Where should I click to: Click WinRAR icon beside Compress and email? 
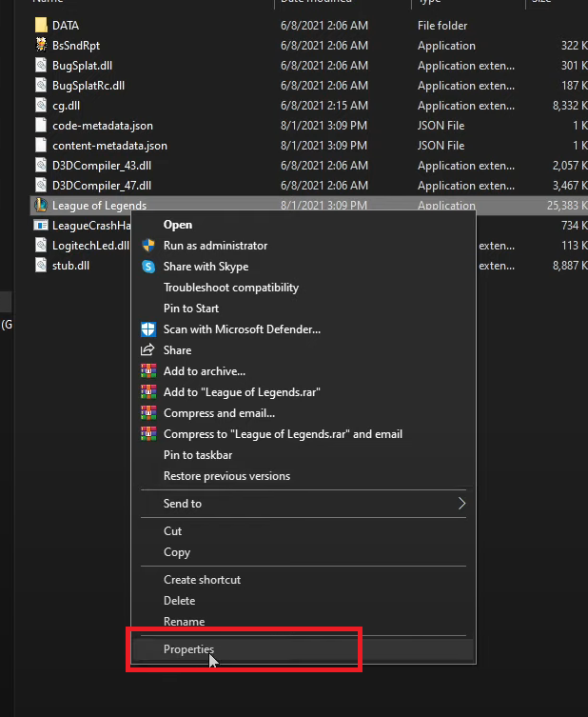coord(148,413)
